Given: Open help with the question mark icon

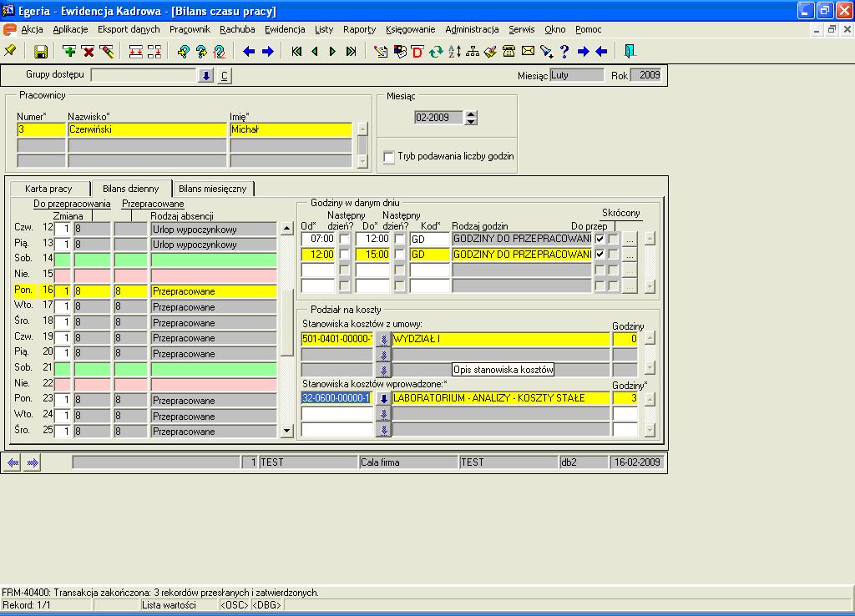Looking at the screenshot, I should click(564, 52).
